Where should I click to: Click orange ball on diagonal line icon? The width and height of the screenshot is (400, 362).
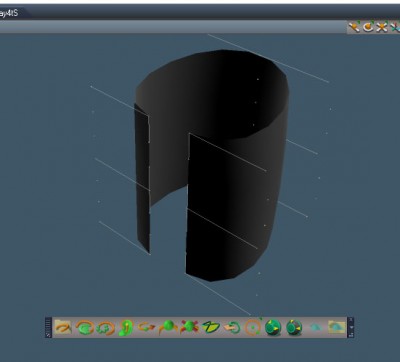(354, 27)
